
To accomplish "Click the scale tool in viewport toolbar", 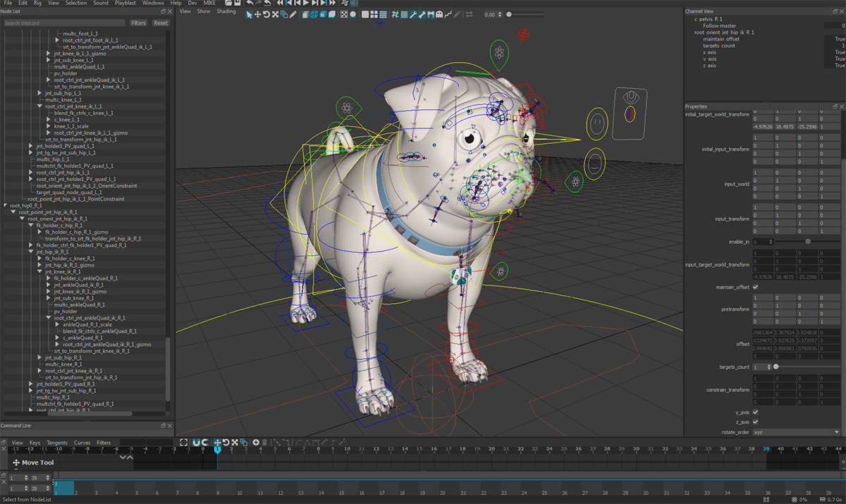I will coord(276,14).
